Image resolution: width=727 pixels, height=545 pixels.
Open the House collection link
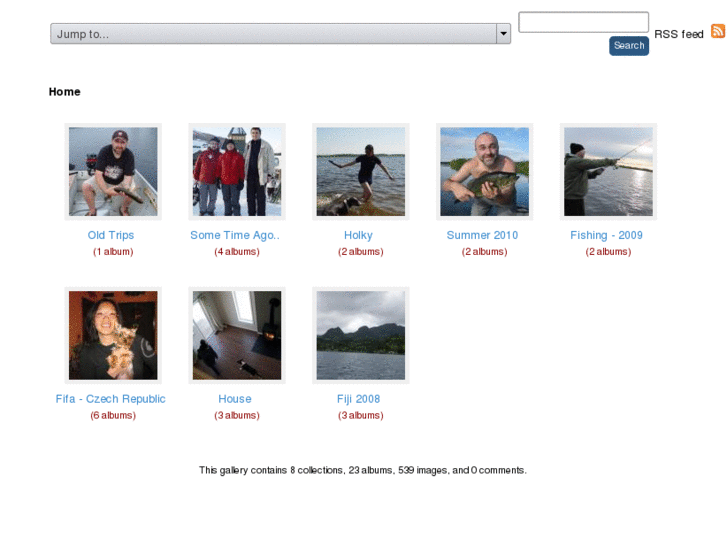click(235, 399)
